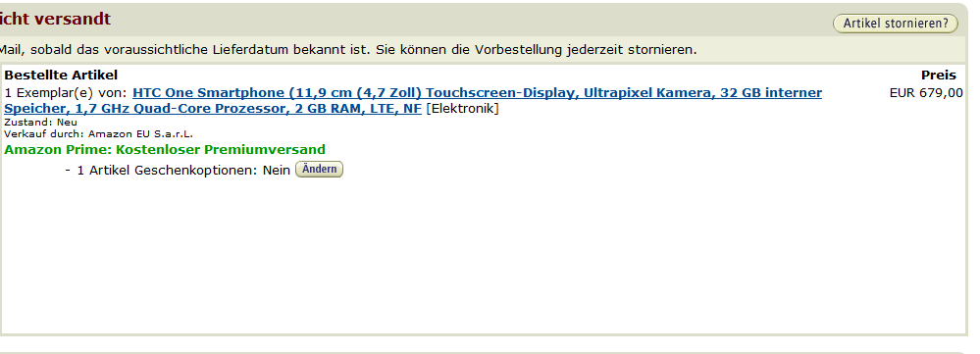Click the empty white area of the order box
Viewport: 980px width, 354px height.
[485, 256]
